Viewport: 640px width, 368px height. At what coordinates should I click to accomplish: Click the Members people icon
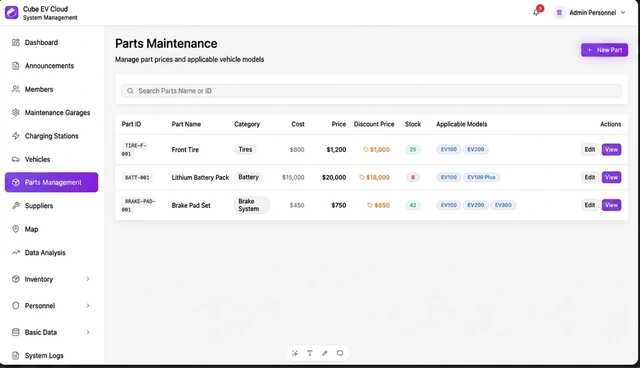pyautogui.click(x=16, y=89)
